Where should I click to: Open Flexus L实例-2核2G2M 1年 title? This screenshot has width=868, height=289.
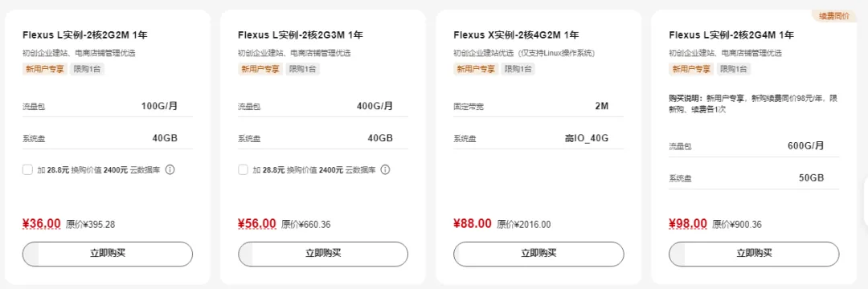[84, 35]
